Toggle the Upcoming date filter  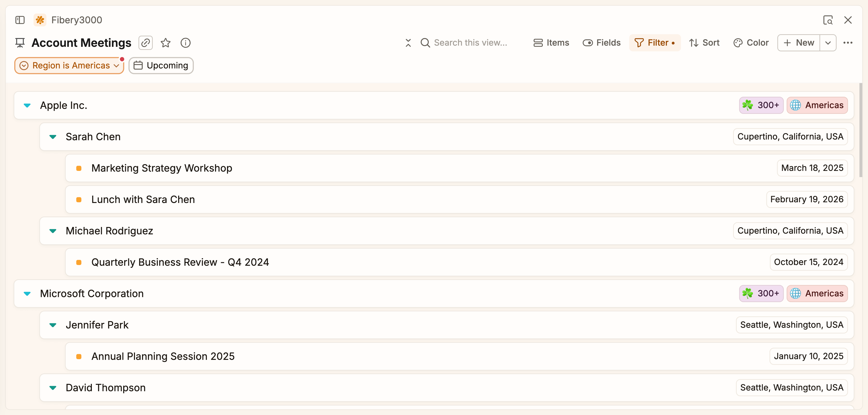[x=161, y=65]
